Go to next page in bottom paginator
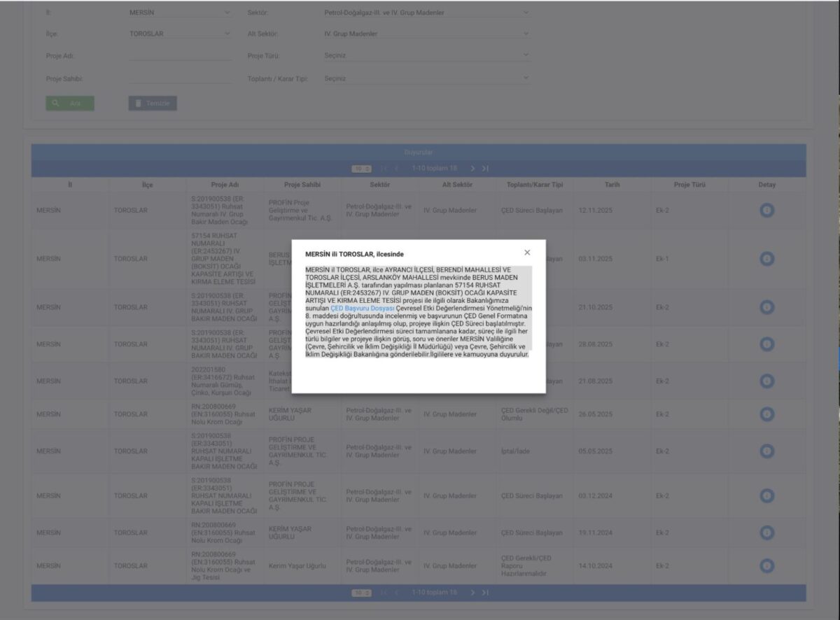Screen dimensions: 840x620 click(472, 593)
